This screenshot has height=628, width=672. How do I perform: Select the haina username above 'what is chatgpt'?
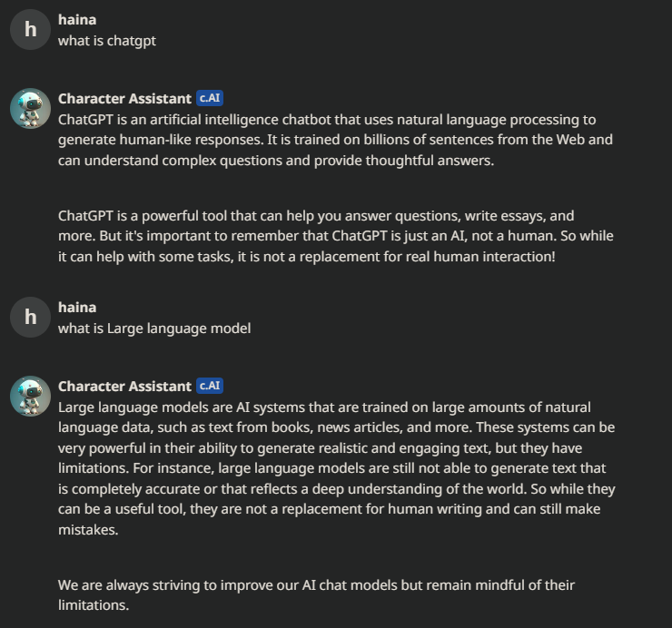tap(77, 19)
